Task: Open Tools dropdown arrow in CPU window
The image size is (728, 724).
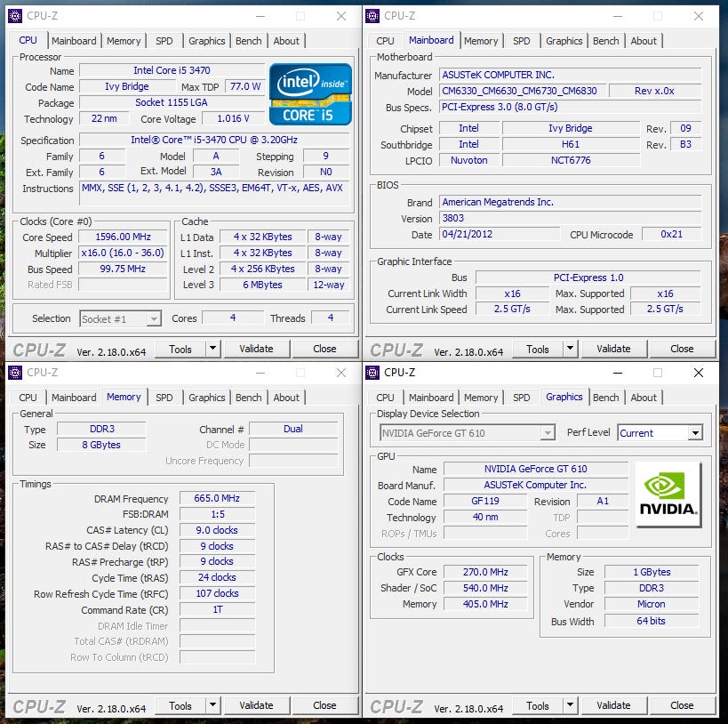Action: coord(212,348)
